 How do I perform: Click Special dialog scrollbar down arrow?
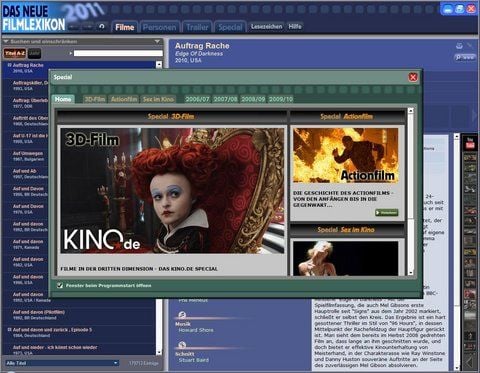tap(411, 273)
